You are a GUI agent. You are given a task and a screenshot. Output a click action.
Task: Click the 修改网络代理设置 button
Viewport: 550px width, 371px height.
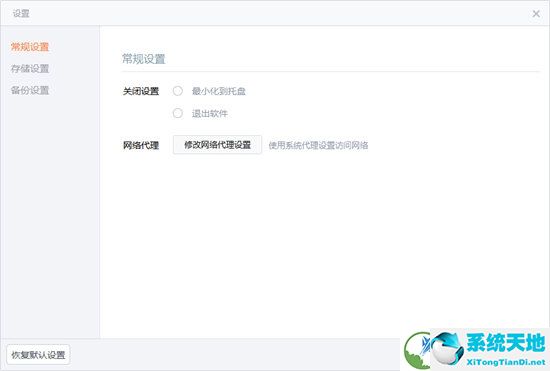217,144
